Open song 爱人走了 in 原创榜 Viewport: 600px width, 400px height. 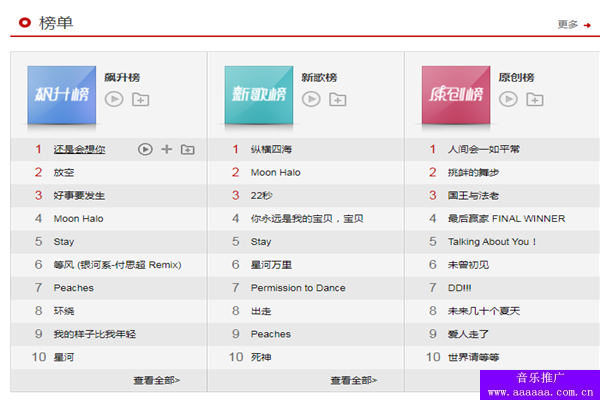pos(468,334)
